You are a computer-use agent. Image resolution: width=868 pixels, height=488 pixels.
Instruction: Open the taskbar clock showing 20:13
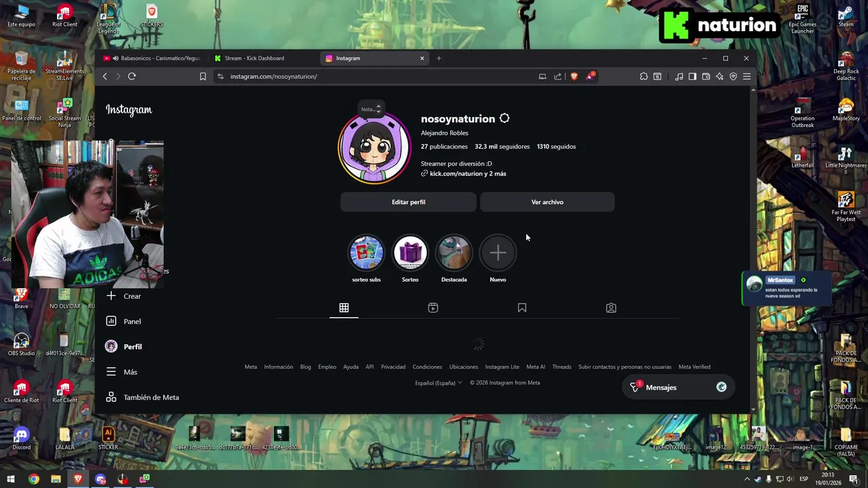(828, 479)
